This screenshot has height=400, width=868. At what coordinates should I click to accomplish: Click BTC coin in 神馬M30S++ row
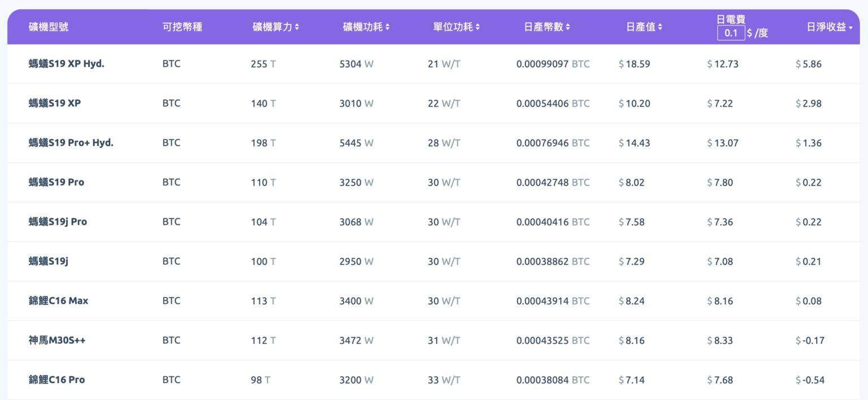point(171,340)
